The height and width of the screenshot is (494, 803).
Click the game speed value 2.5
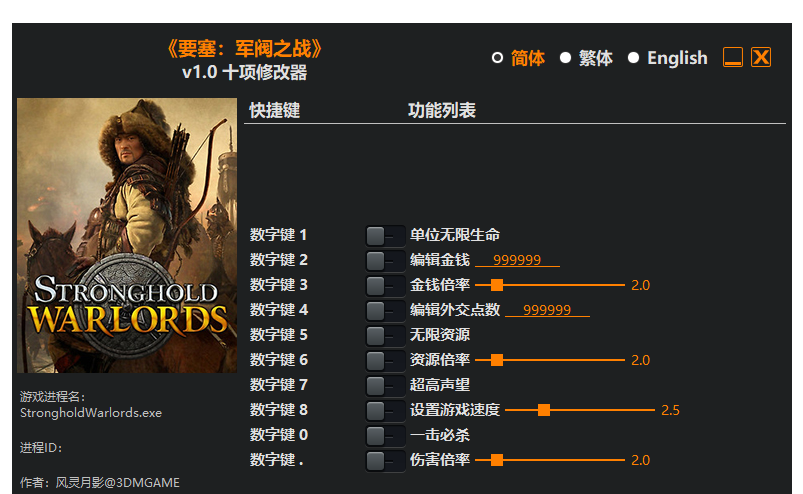pos(670,410)
